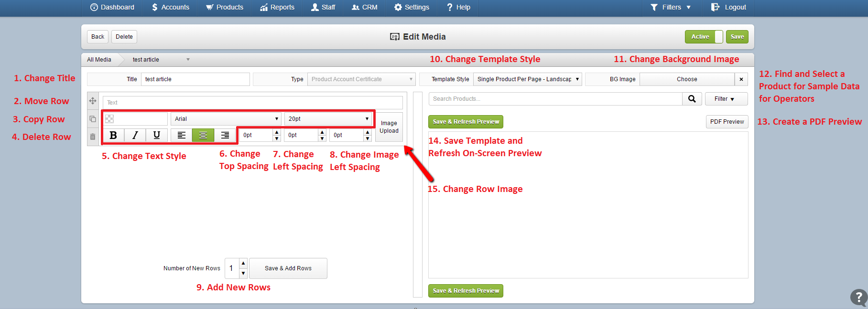Open the 20pt font size dropdown
868x309 pixels.
328,119
